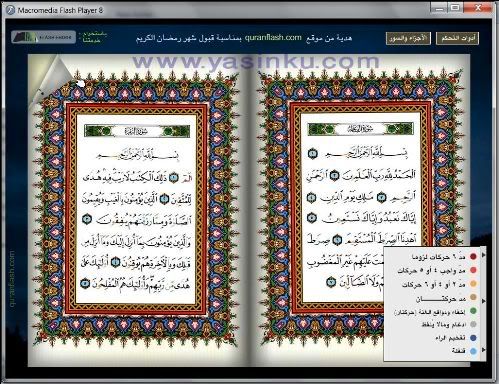Click the light red obligatory madd dot
Screen dimensions: 499x384
[473, 270]
